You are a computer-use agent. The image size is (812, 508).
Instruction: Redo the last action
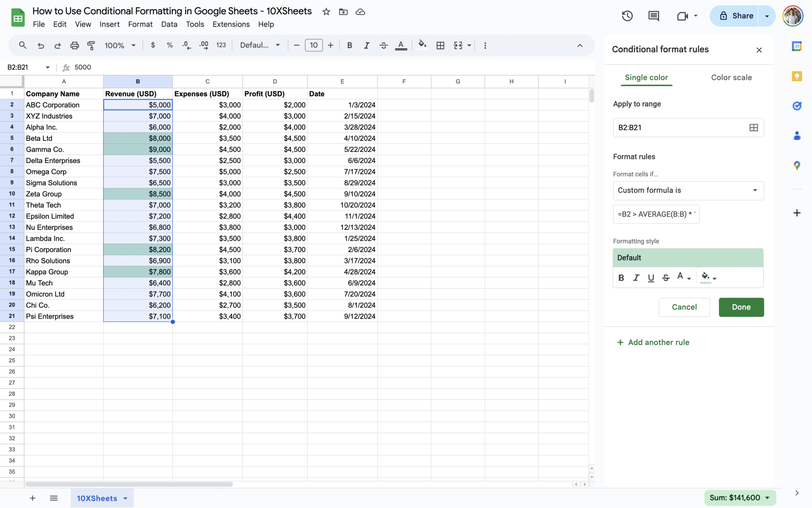[x=57, y=45]
